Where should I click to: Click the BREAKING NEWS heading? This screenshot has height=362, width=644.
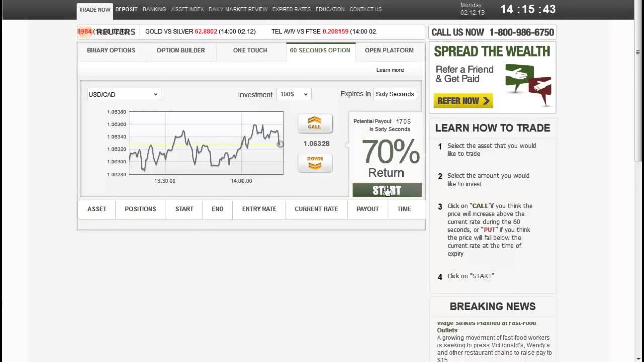click(493, 307)
